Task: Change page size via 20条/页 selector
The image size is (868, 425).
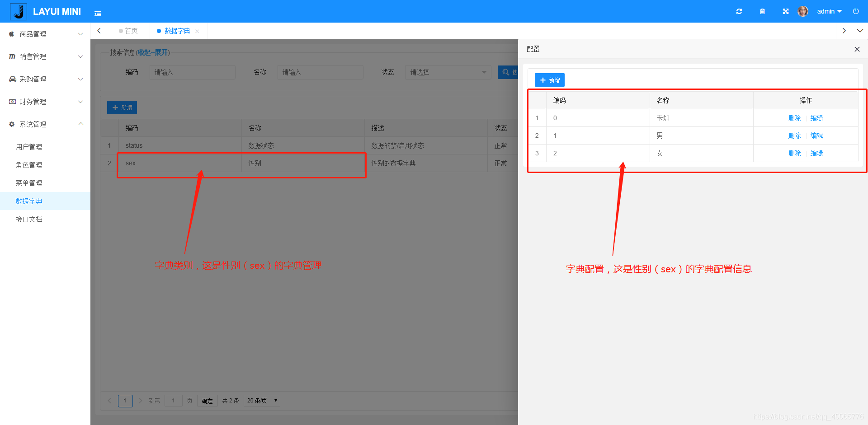Action: (x=261, y=400)
